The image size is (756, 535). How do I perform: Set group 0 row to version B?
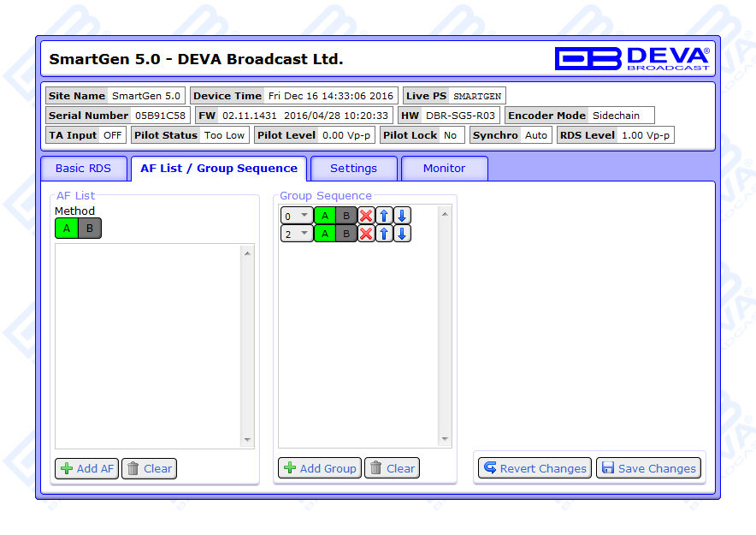(346, 216)
